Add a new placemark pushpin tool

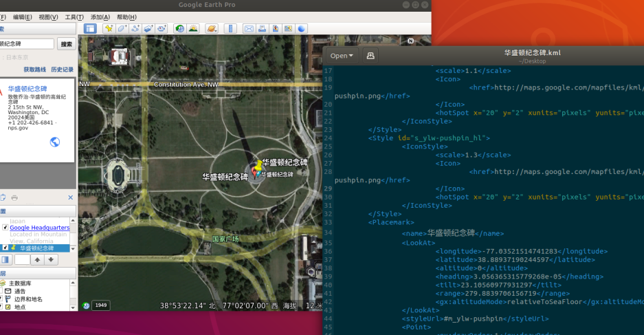click(109, 28)
